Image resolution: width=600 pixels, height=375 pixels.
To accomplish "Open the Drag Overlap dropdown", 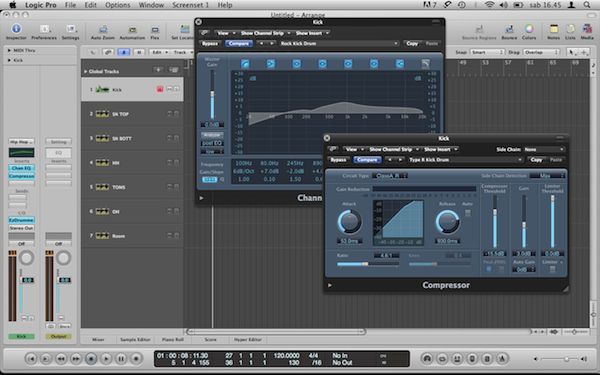I will point(541,52).
